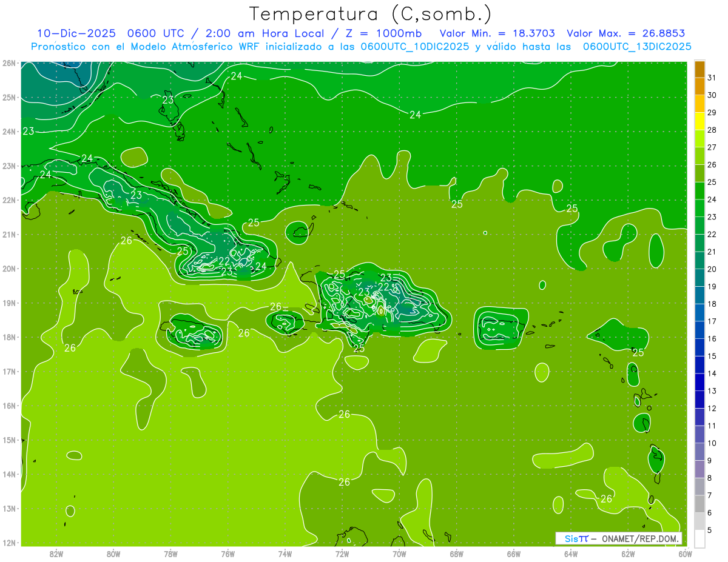
Task: Click the 13N latitude axis label
Action: pyautogui.click(x=9, y=508)
